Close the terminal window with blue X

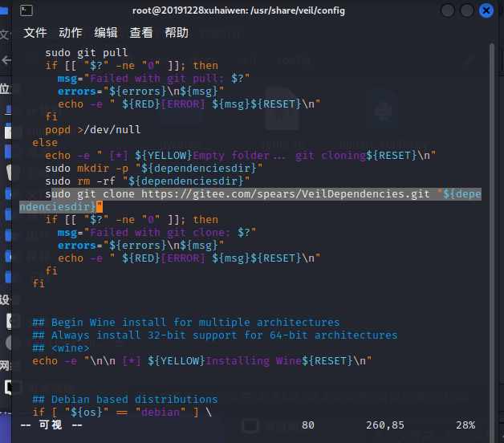(486, 10)
